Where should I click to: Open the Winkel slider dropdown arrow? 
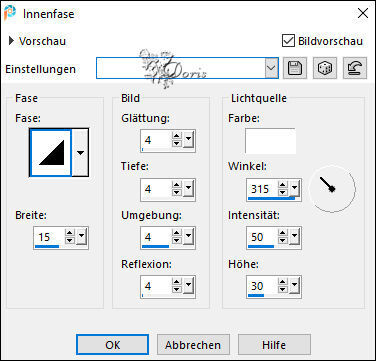pyautogui.click(x=295, y=189)
